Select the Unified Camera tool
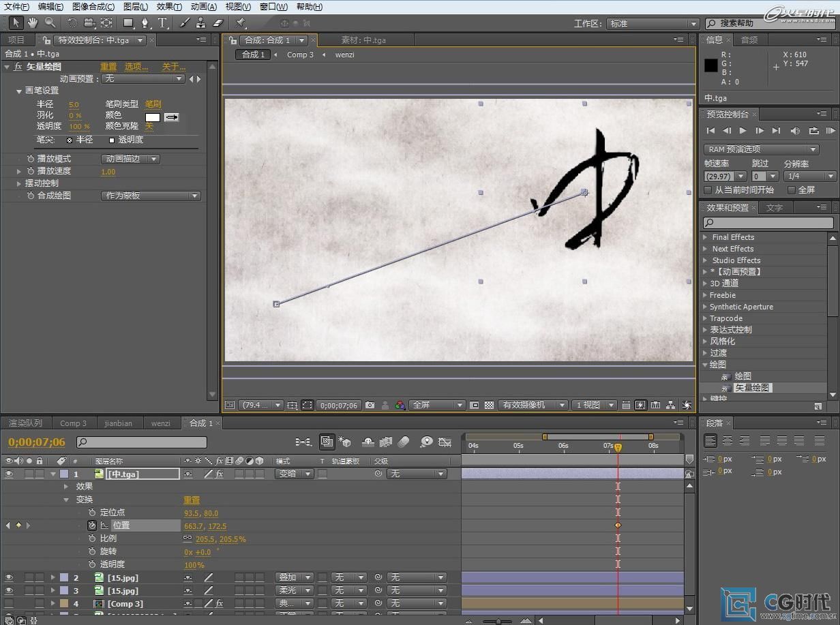 89,23
